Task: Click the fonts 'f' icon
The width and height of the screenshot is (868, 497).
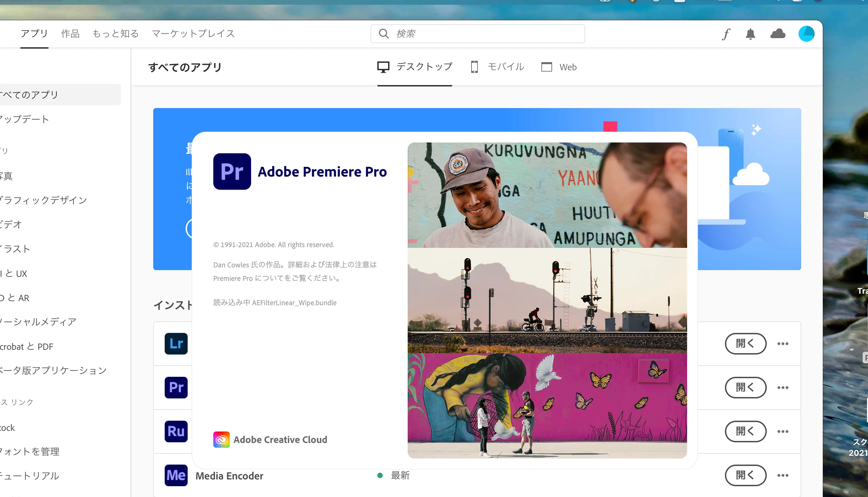Action: point(726,34)
